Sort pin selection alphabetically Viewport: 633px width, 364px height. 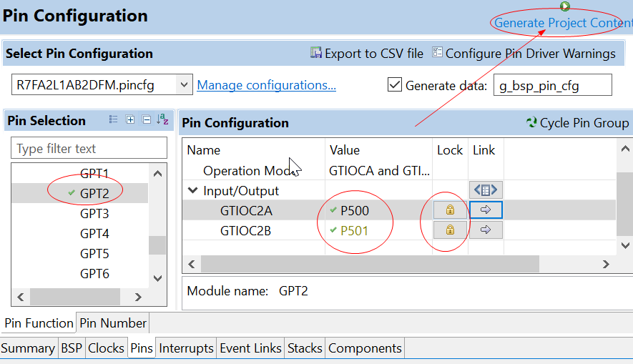163,120
